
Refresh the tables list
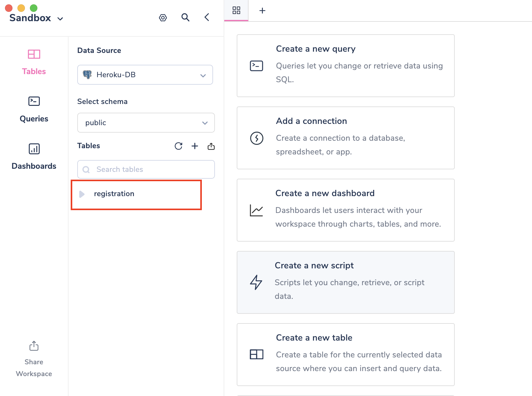(178, 146)
